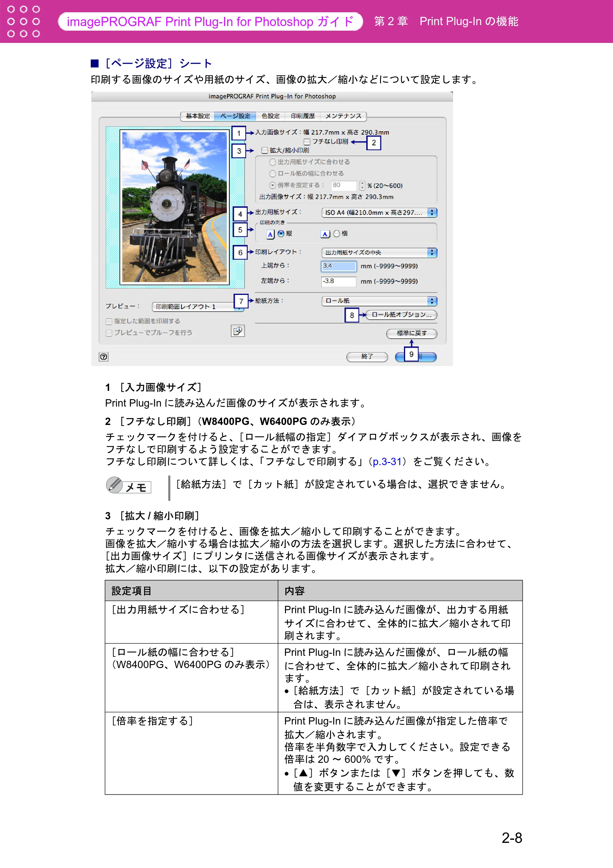Switch to ページ設定 tab
613x868 pixels.
(235, 116)
